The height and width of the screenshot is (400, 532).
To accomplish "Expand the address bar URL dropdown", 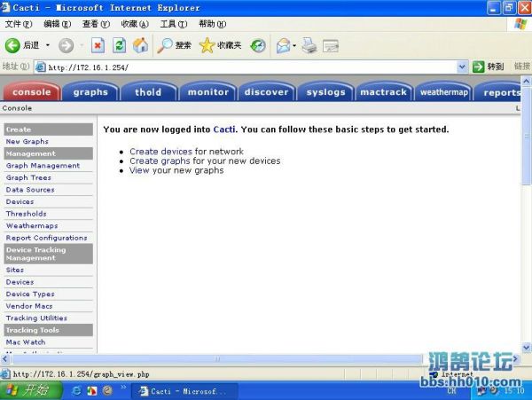I will [x=462, y=67].
